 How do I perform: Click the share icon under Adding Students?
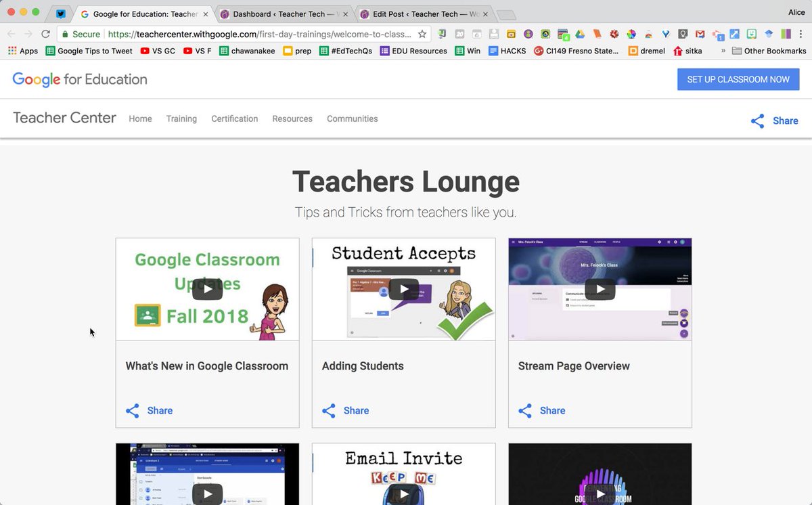tap(329, 411)
